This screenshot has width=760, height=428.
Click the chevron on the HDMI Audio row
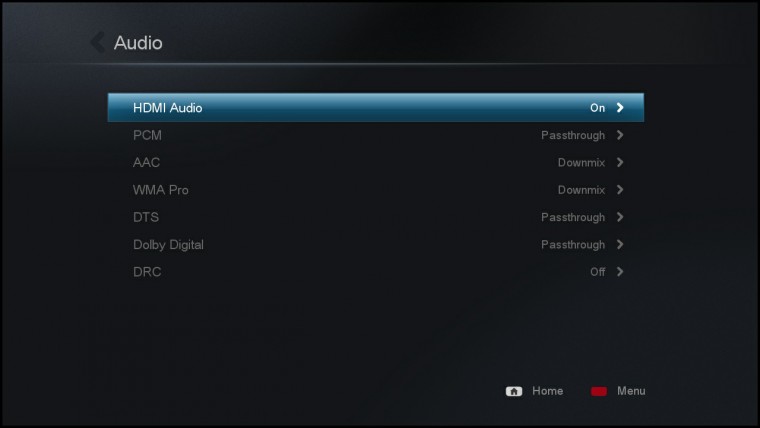[x=620, y=108]
